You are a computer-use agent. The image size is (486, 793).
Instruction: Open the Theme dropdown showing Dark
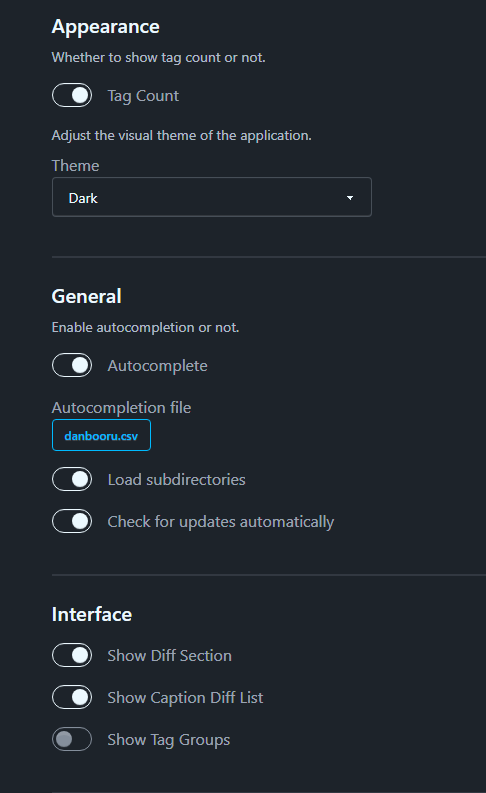click(212, 197)
